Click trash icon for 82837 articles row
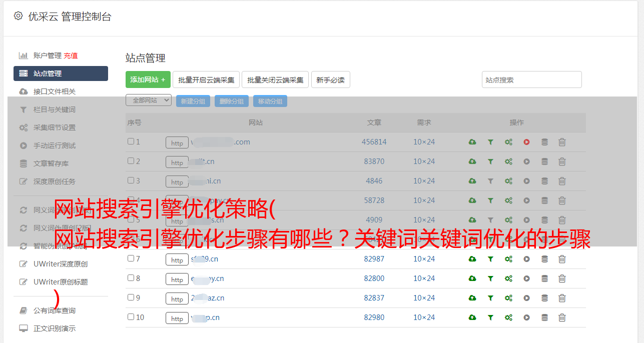 tap(562, 298)
